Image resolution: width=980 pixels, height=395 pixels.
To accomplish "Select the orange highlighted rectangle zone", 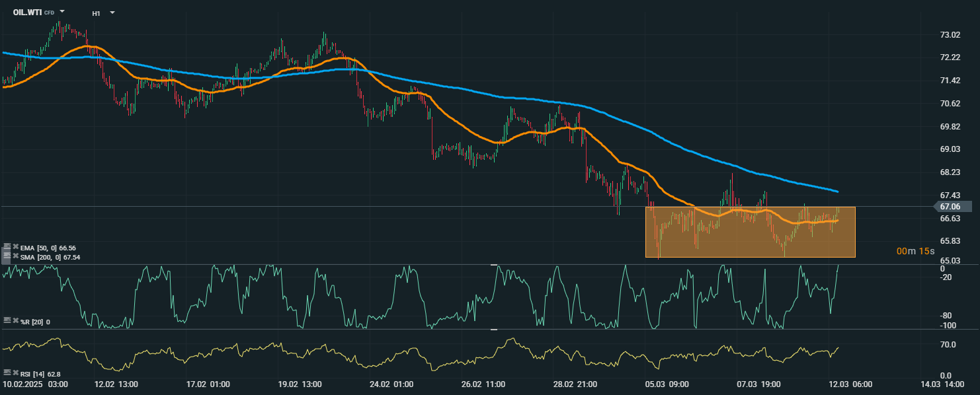I will [x=750, y=232].
